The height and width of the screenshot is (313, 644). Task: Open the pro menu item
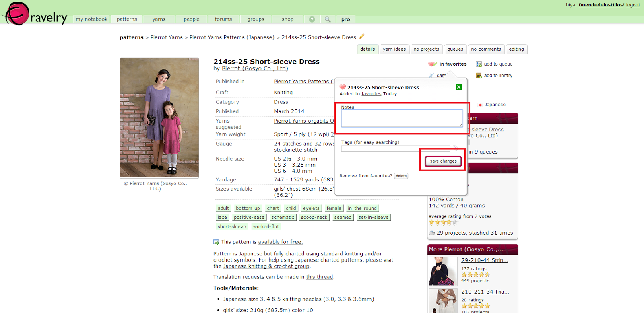[346, 19]
